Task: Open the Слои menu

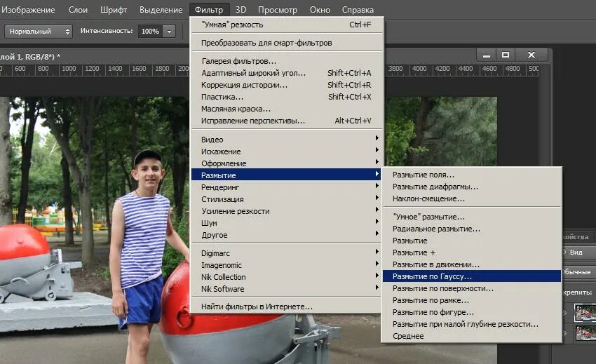Action: tap(78, 10)
